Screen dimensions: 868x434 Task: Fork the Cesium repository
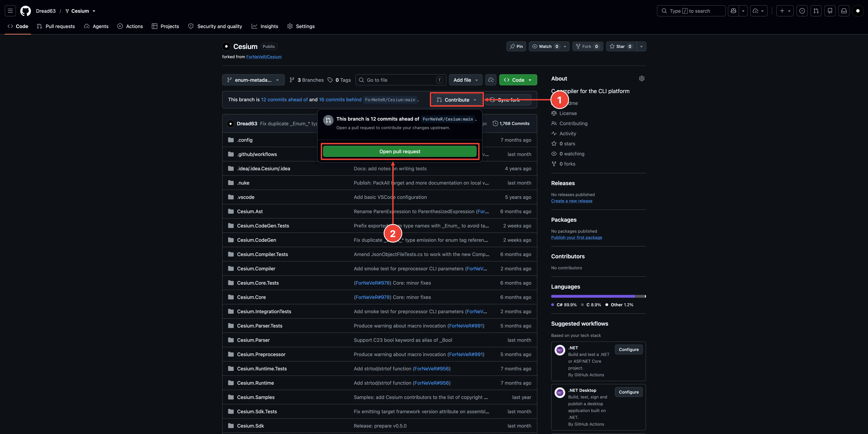click(x=588, y=47)
